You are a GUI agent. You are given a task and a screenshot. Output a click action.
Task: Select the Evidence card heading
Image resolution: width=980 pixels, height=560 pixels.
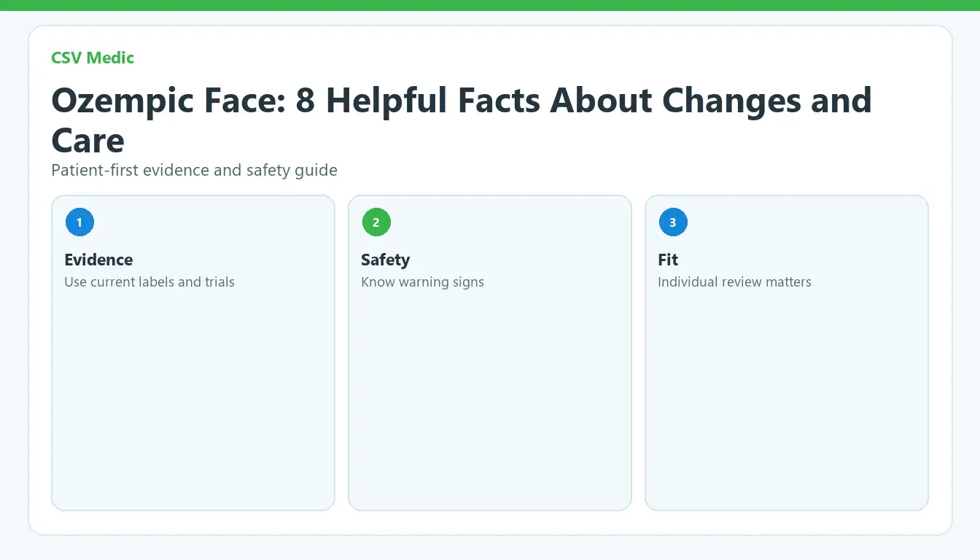pyautogui.click(x=98, y=260)
